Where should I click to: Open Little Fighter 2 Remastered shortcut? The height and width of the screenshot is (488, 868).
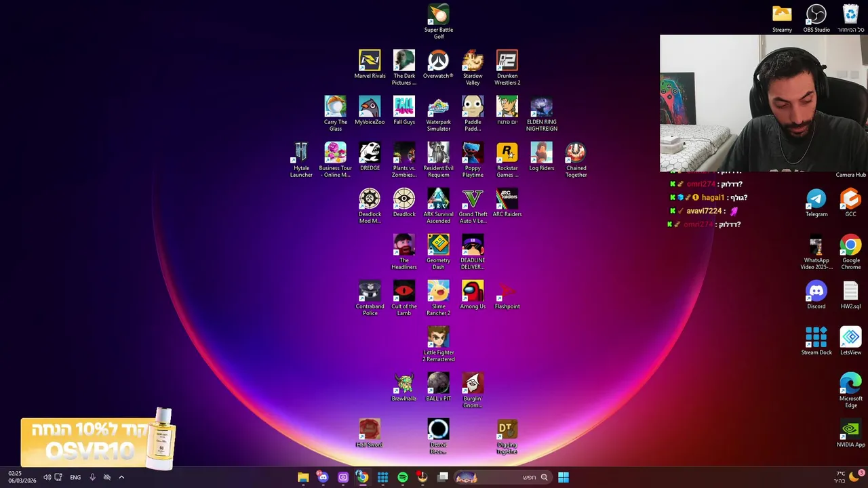tap(439, 344)
